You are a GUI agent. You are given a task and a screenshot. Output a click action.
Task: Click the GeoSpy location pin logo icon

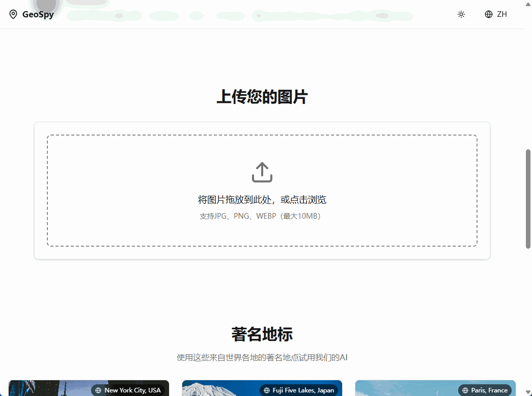13,14
